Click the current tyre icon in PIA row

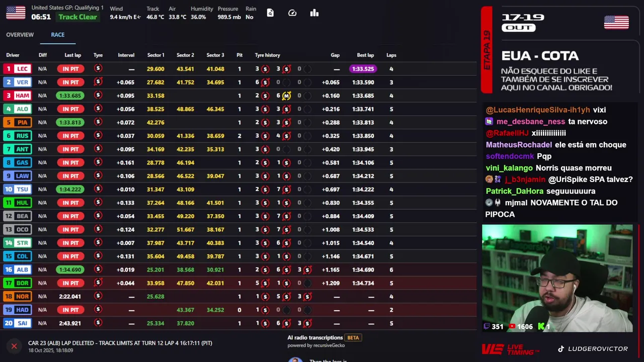click(98, 122)
